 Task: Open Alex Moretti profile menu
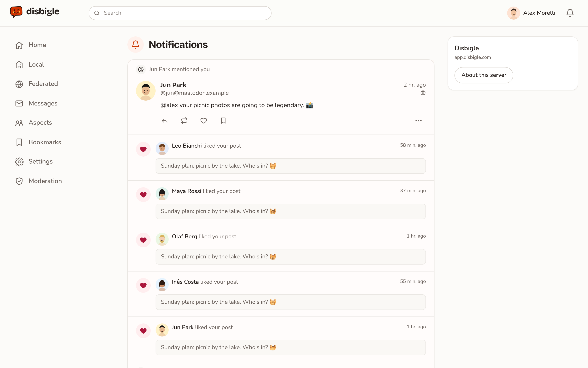tap(531, 13)
